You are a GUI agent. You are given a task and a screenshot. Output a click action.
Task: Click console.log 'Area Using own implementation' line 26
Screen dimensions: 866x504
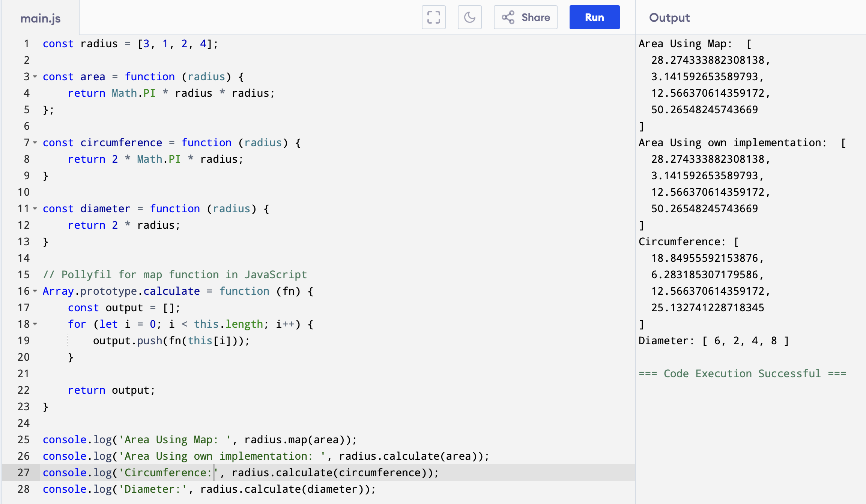tap(266, 456)
